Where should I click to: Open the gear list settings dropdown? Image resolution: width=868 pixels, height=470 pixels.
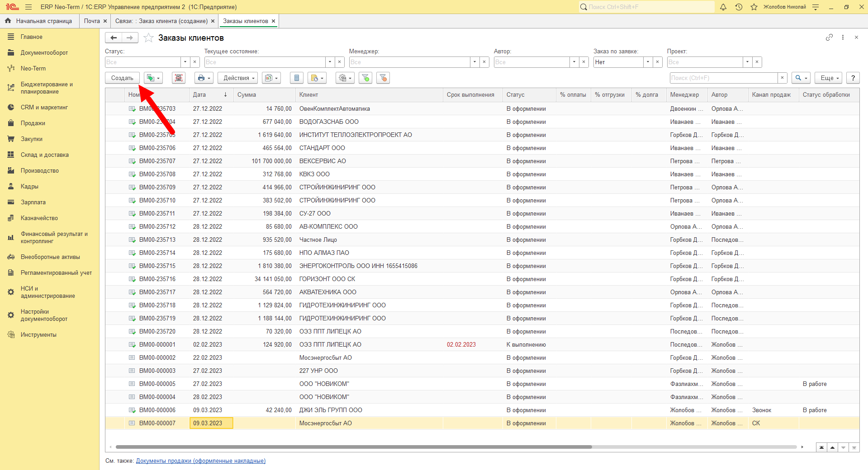(x=345, y=78)
